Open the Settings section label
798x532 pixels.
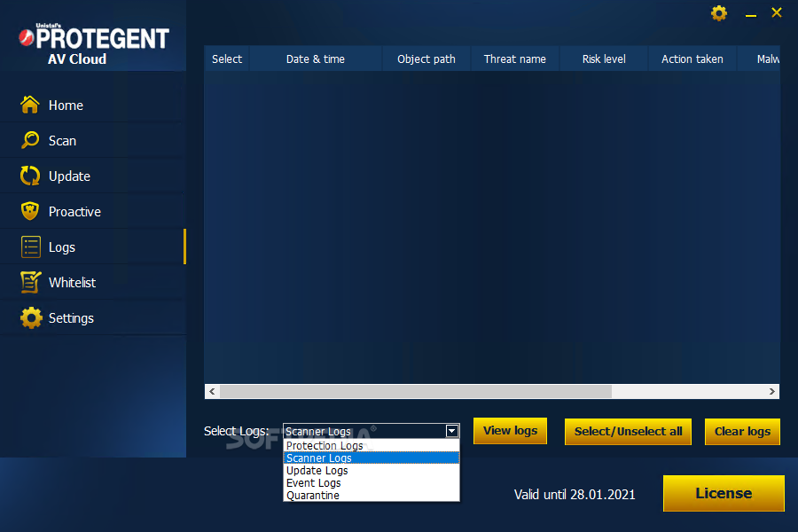click(71, 318)
